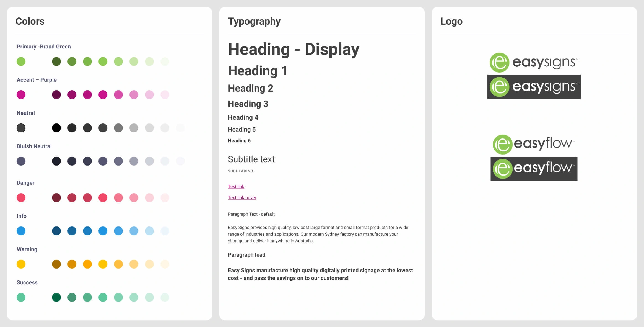Choose the main Warning yellow swatch
644x327 pixels.
[x=21, y=264]
